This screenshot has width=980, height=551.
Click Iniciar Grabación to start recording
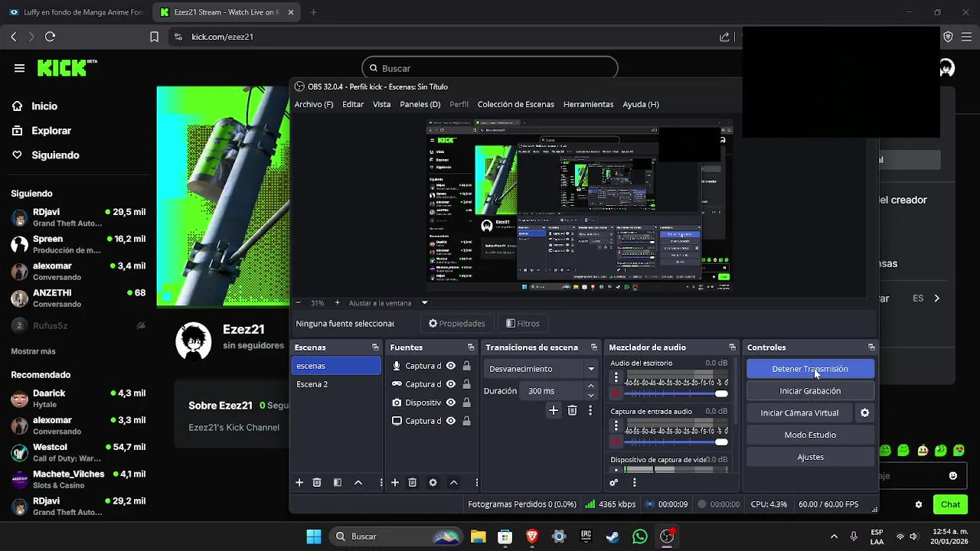click(810, 391)
